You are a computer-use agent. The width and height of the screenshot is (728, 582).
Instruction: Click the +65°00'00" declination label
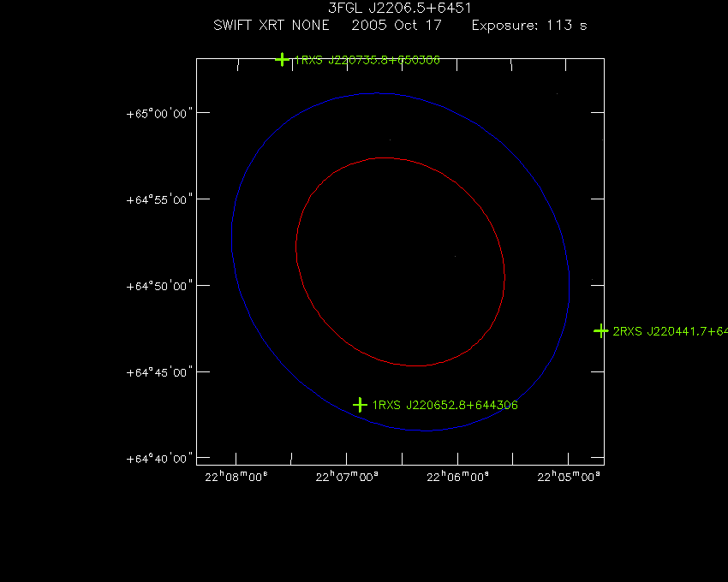[159, 114]
